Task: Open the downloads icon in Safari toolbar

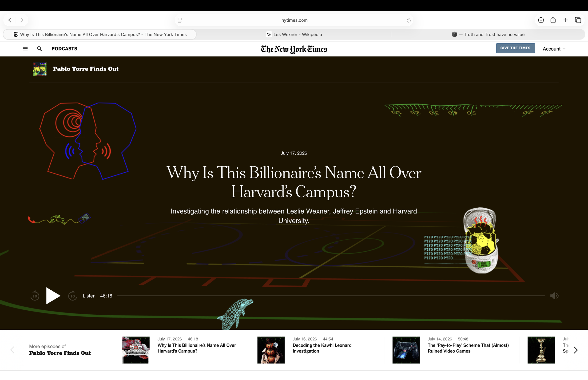Action: [541, 20]
